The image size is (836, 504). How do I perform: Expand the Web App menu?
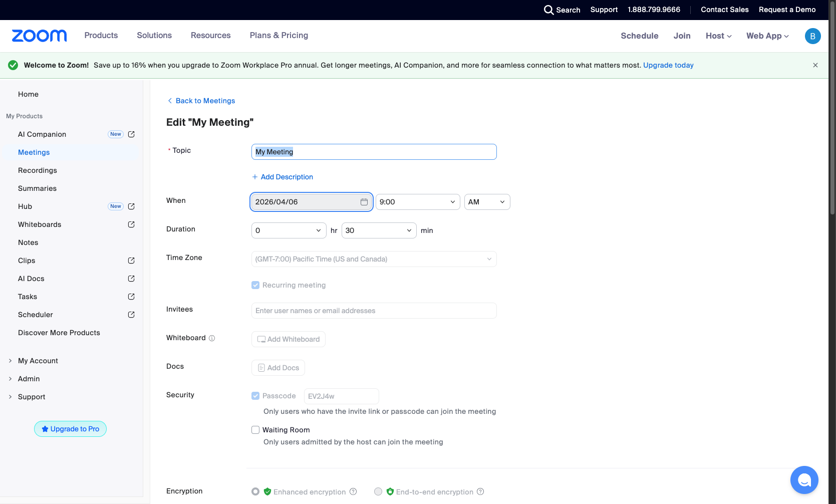point(767,36)
